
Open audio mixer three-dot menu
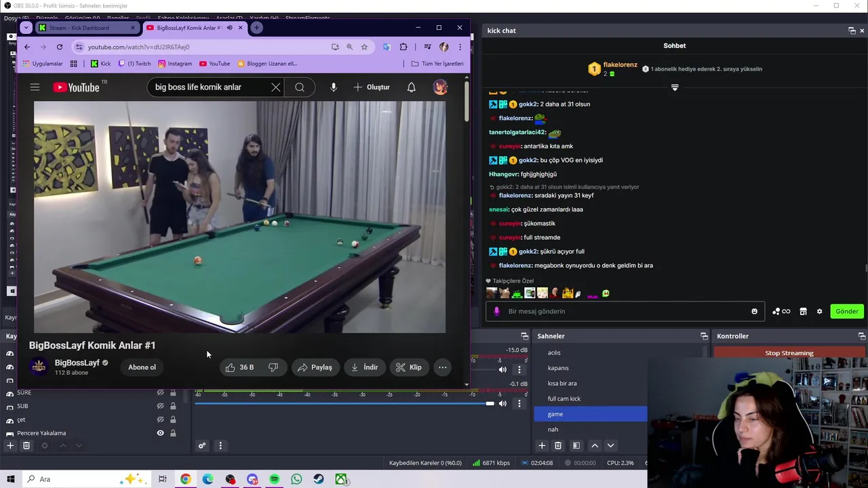pos(220,445)
